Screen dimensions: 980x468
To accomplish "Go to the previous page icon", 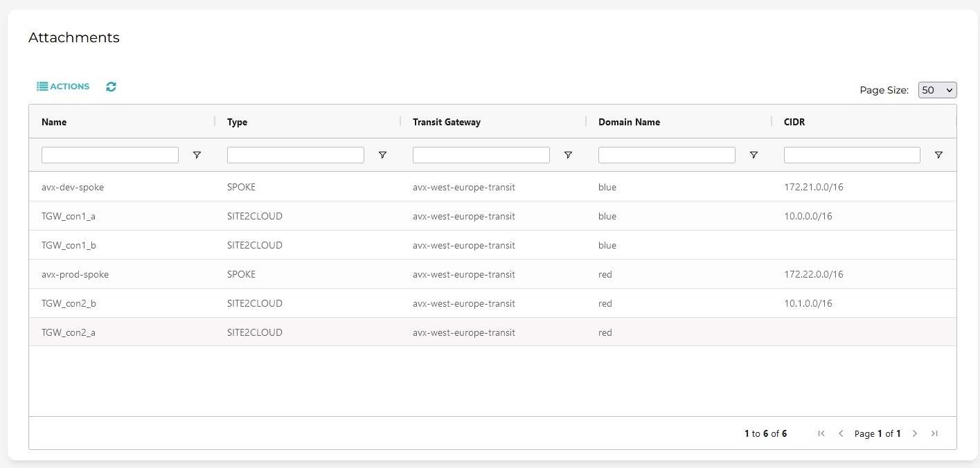I will [x=841, y=433].
